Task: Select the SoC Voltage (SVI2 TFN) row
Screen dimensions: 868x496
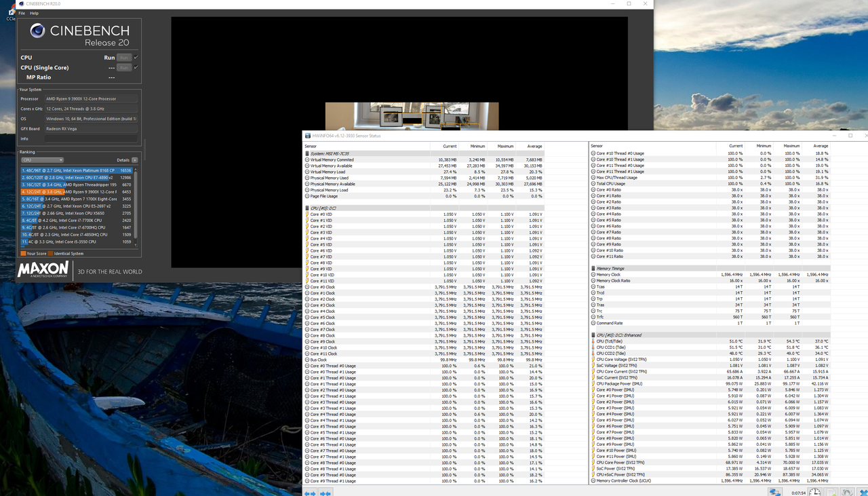Action: (710, 366)
